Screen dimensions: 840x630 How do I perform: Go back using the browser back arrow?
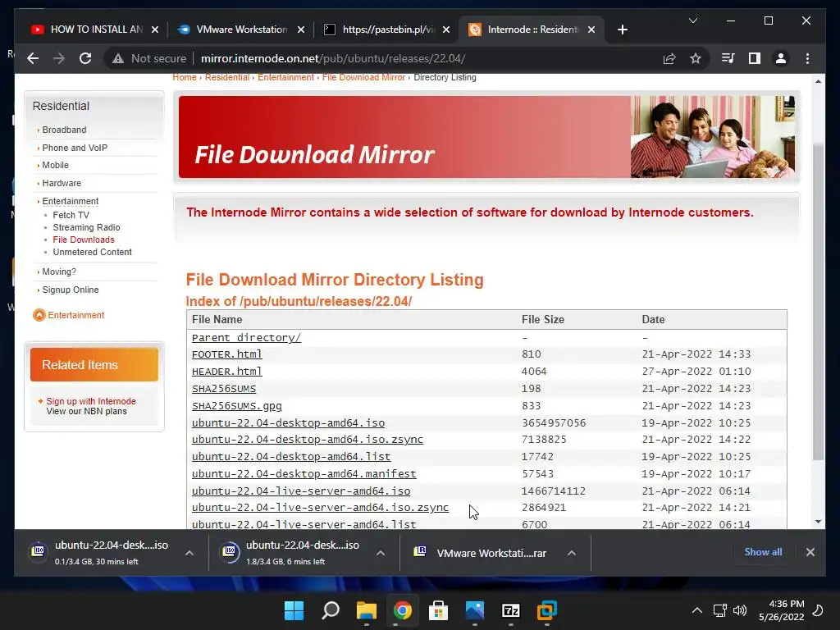pos(33,58)
